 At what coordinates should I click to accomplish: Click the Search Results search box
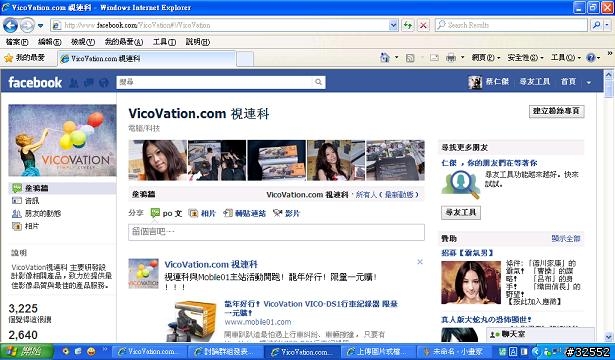tap(511, 25)
